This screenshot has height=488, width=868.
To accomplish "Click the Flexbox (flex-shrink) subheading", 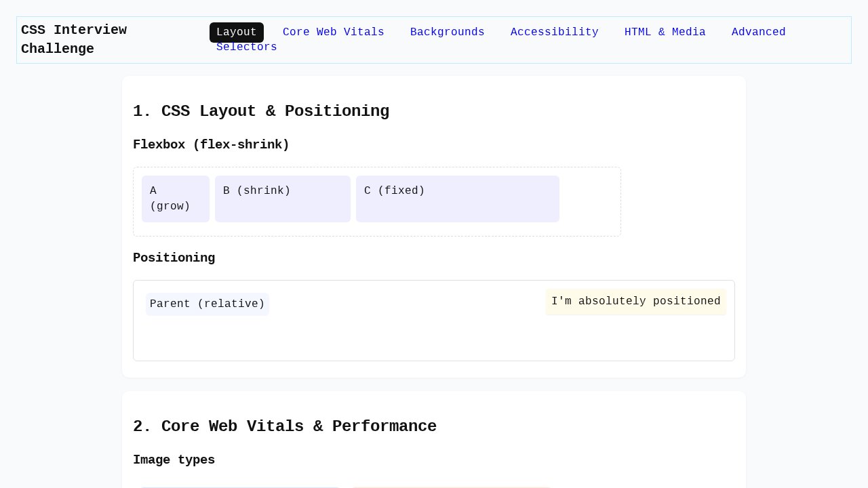I will tap(211, 144).
